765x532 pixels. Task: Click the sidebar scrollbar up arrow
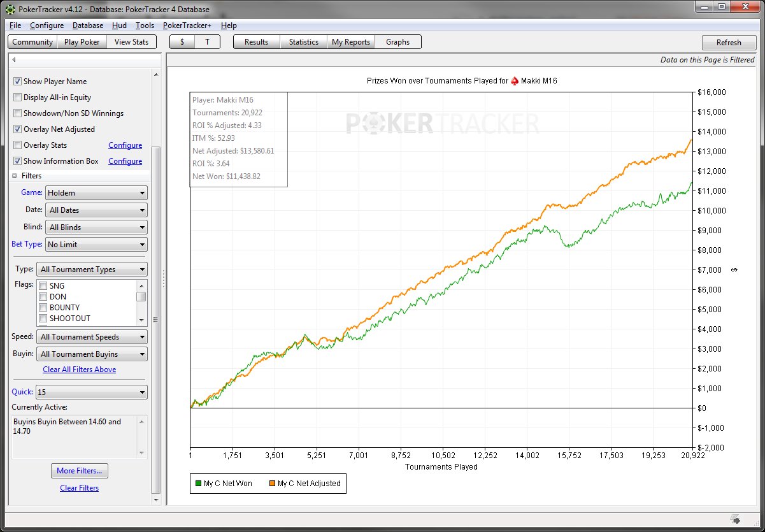coord(156,75)
